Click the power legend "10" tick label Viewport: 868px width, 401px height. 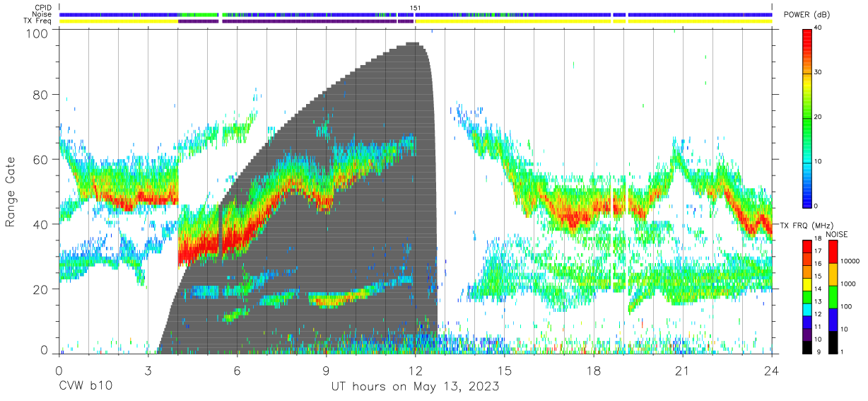[x=819, y=161]
